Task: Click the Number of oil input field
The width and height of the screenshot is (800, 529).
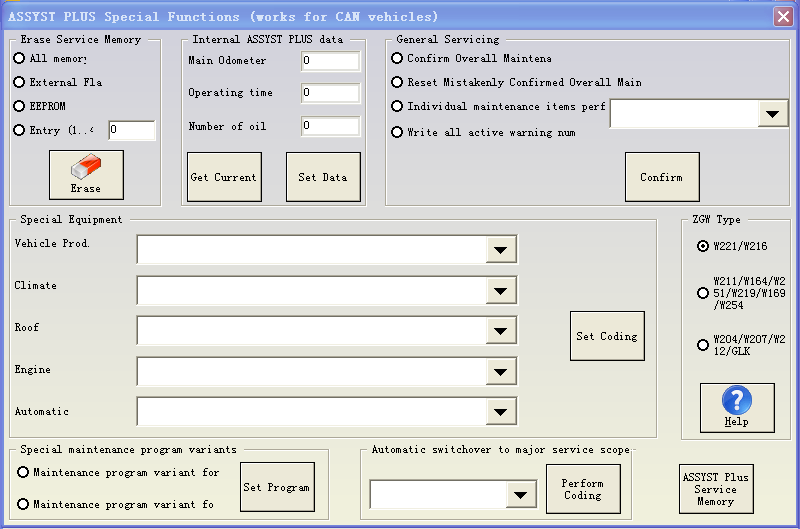Action: tap(330, 126)
